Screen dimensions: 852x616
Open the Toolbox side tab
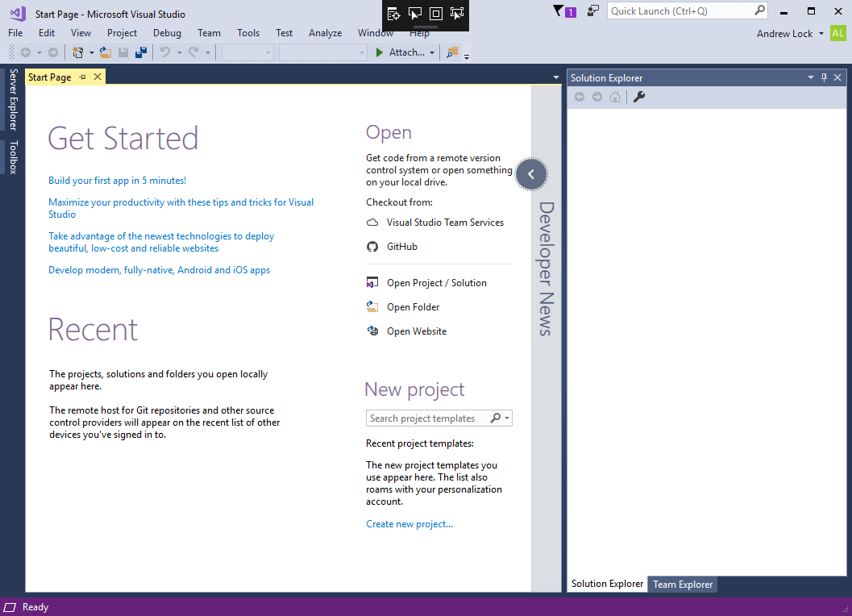(x=13, y=157)
